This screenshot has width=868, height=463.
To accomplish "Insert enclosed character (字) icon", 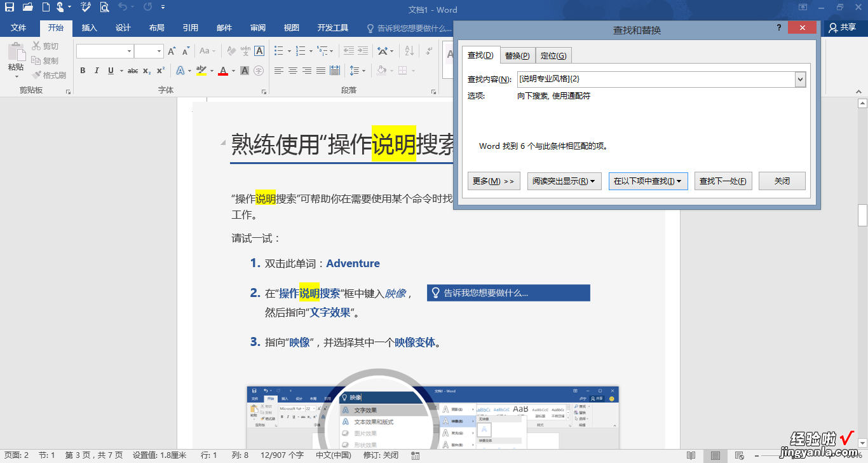I will click(259, 71).
